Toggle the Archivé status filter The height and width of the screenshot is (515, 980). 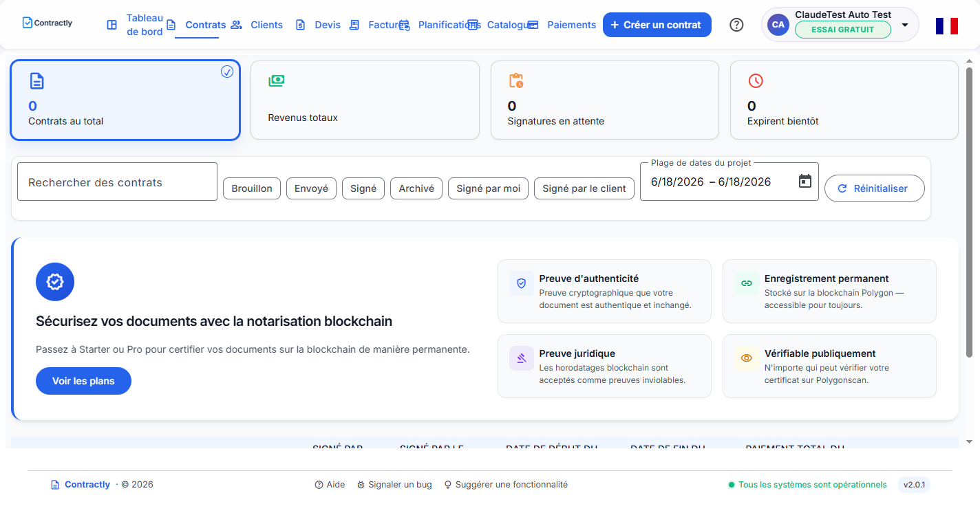tap(416, 188)
